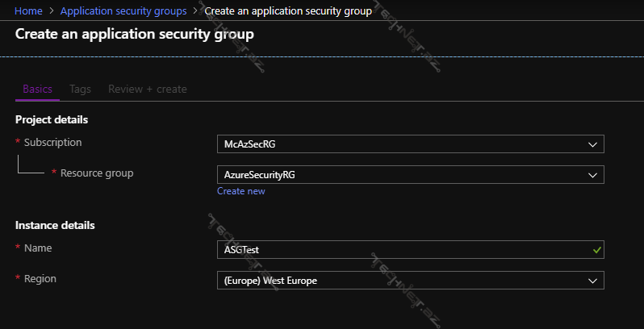This screenshot has height=329, width=644.
Task: Click into the Name field containing ASGTest
Action: (395, 250)
